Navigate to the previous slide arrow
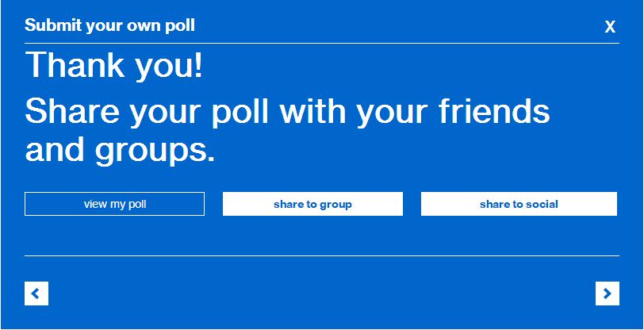 (x=36, y=294)
